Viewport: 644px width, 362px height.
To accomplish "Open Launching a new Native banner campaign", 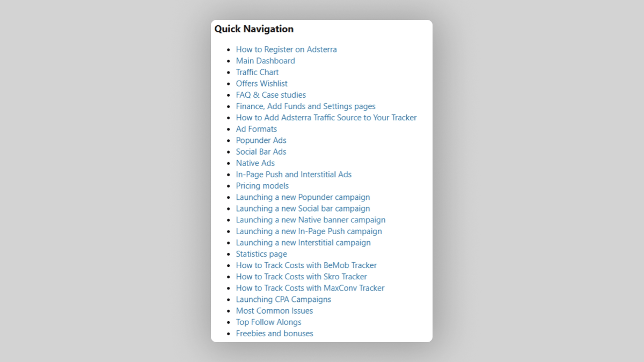I will click(310, 220).
